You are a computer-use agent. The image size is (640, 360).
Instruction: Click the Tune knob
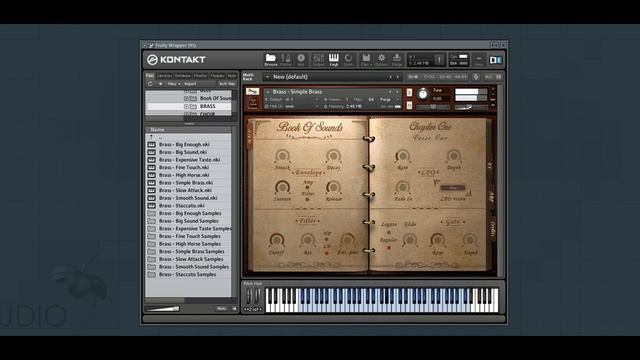[423, 95]
